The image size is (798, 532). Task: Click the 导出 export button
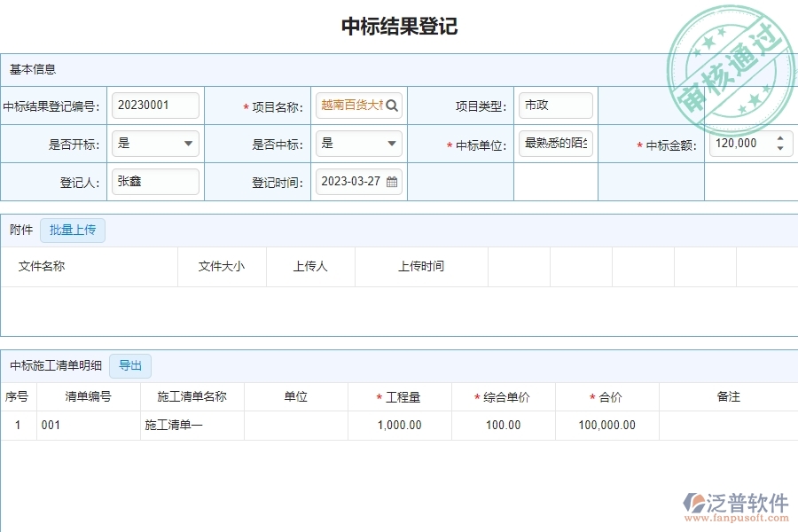click(x=129, y=365)
